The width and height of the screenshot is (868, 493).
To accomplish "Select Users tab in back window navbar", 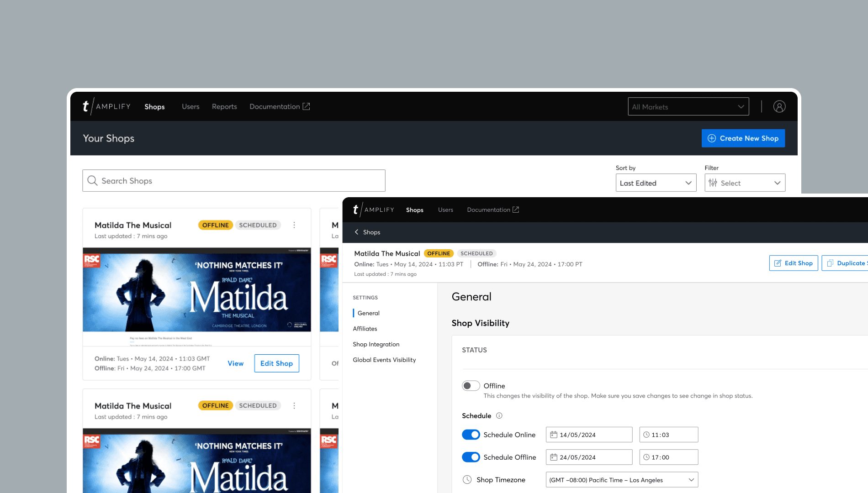I will tap(191, 106).
